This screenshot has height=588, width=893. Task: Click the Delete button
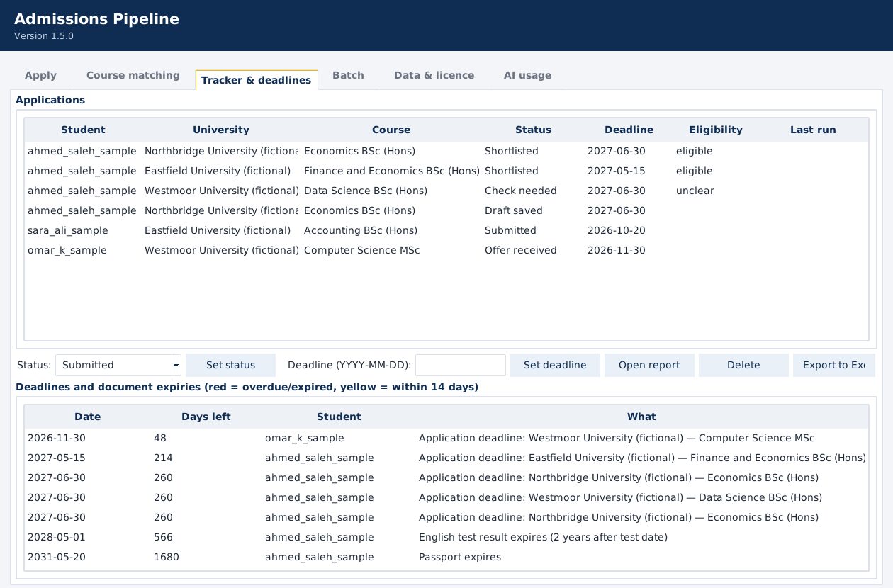click(743, 366)
